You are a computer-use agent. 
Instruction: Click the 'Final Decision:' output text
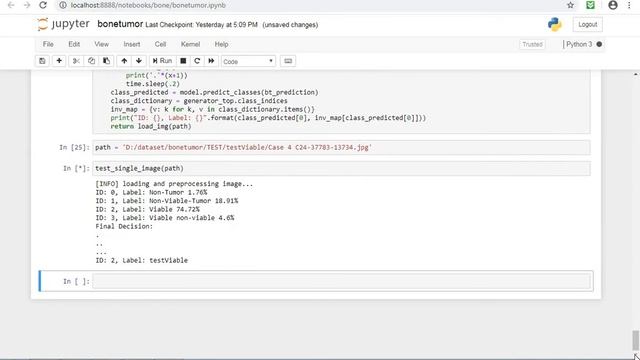click(x=124, y=227)
